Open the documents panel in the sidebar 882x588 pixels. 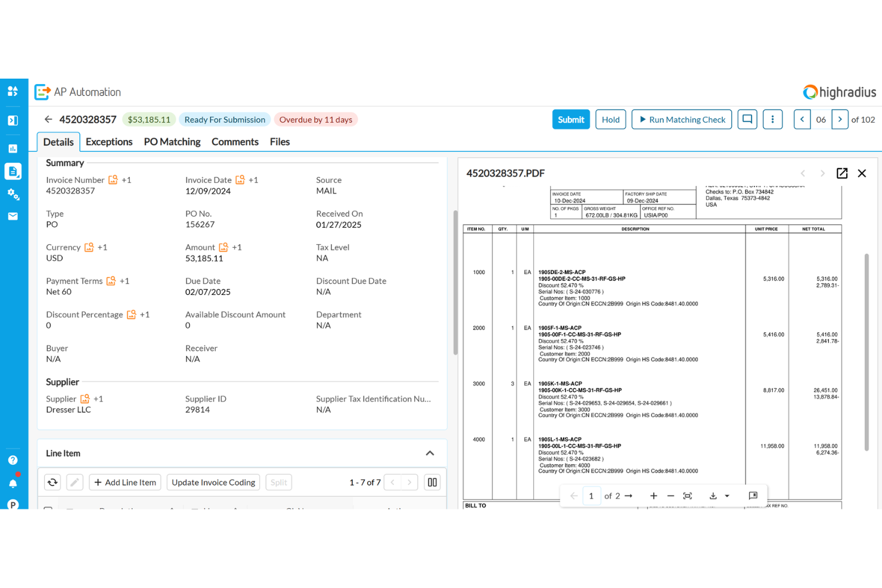point(13,171)
